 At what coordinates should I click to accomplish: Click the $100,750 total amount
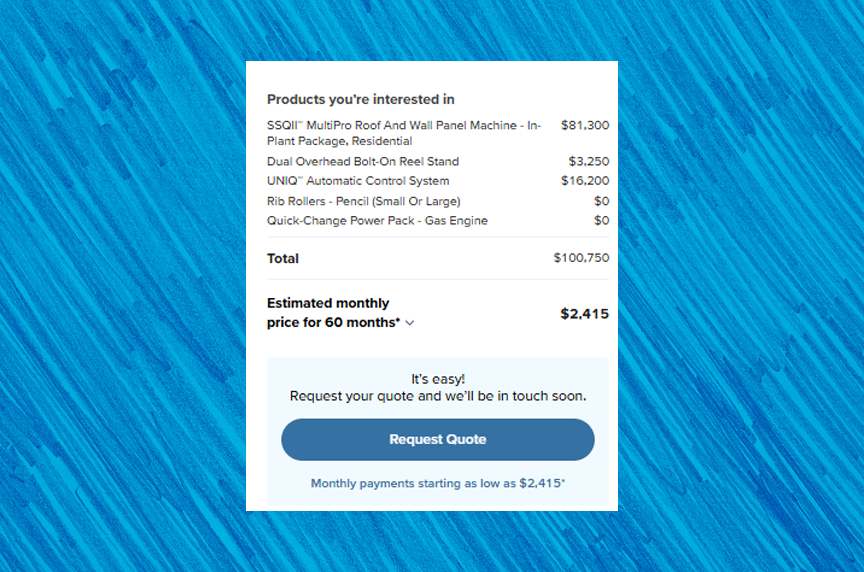coord(580,258)
